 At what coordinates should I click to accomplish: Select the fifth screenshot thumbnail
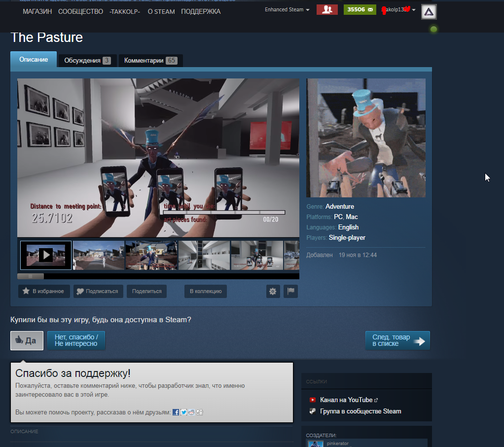pos(257,256)
